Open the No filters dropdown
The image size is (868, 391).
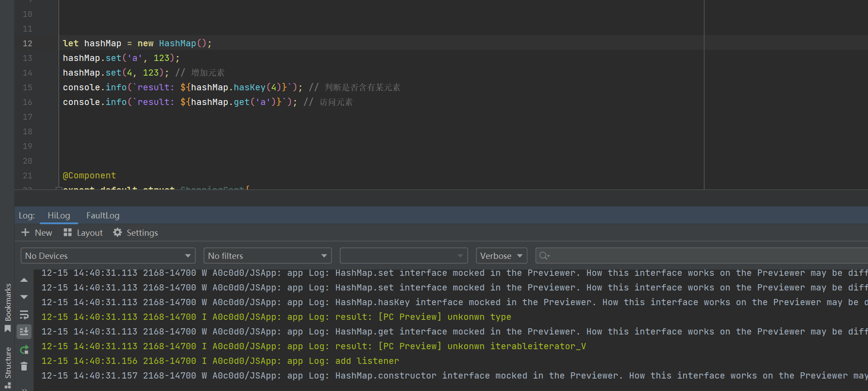268,256
